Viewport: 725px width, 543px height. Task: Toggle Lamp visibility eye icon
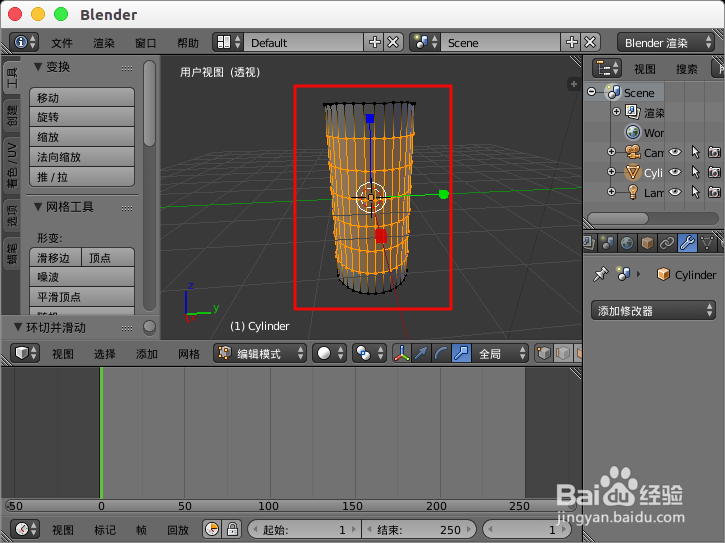click(675, 191)
